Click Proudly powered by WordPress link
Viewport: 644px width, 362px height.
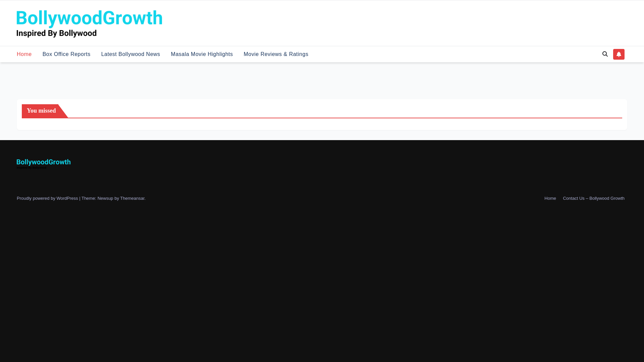[x=47, y=198]
